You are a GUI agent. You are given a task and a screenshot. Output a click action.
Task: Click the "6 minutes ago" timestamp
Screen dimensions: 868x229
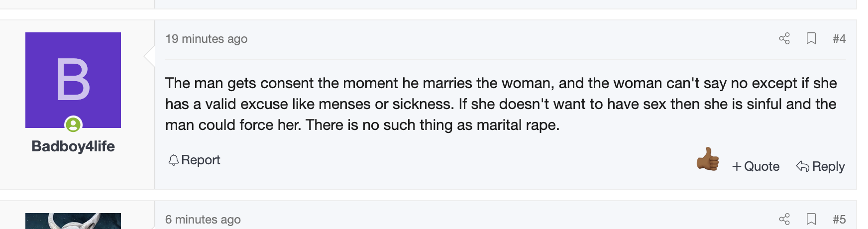click(x=203, y=219)
